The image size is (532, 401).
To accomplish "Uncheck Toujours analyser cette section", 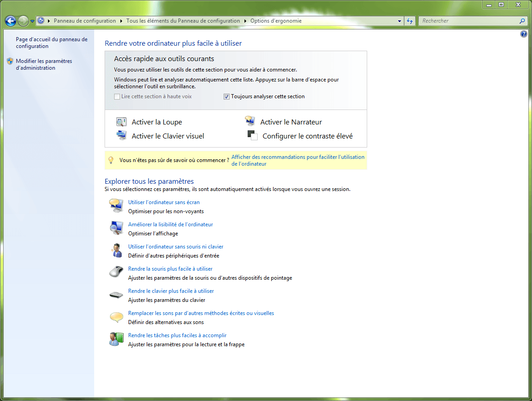I will pos(226,97).
